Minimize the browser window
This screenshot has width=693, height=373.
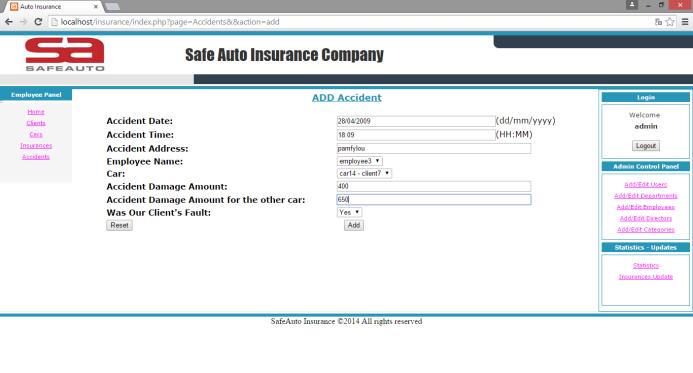tap(648, 5)
